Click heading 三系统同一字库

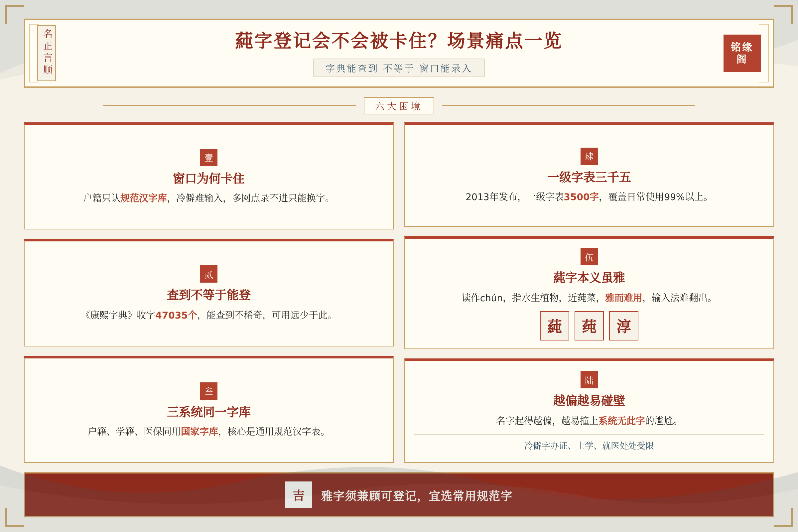coord(209,412)
